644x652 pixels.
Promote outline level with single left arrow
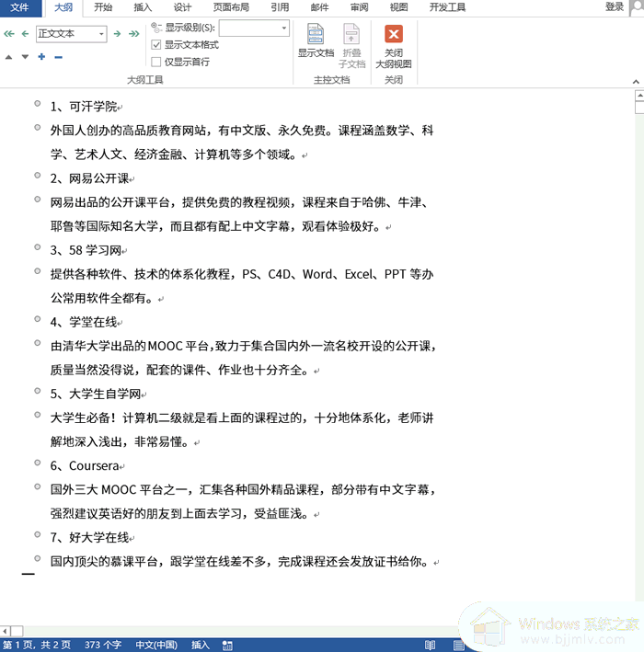tap(25, 34)
